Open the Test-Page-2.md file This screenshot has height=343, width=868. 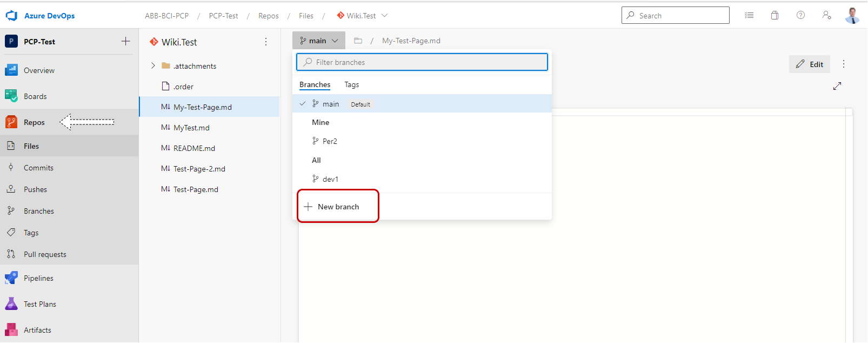click(209, 169)
